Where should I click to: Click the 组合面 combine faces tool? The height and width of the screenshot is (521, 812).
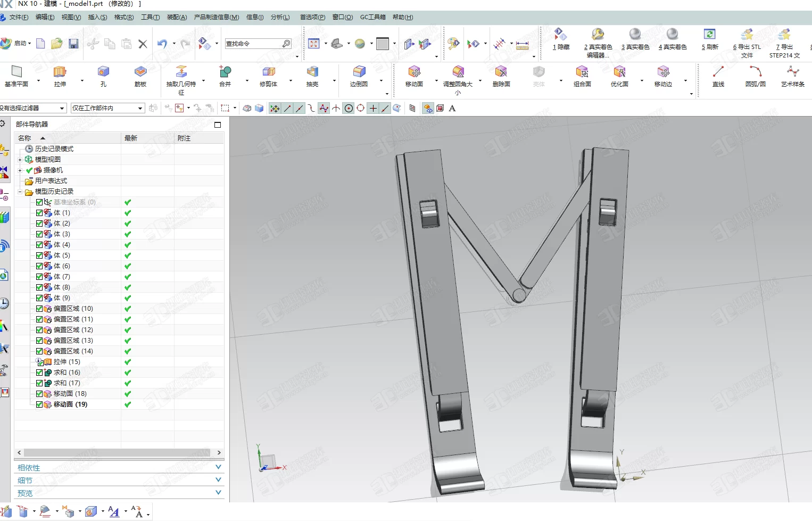582,76
